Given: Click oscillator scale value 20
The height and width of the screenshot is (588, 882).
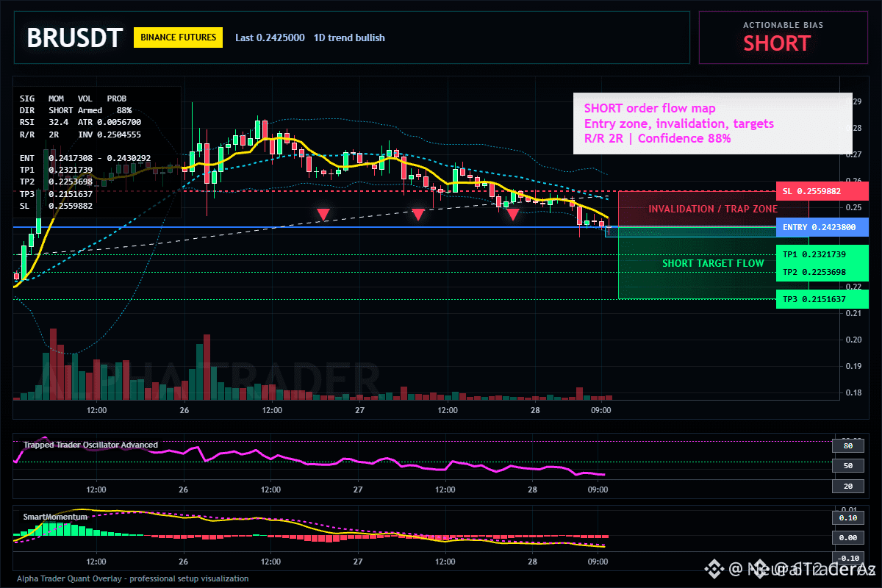Looking at the screenshot, I should tap(847, 487).
